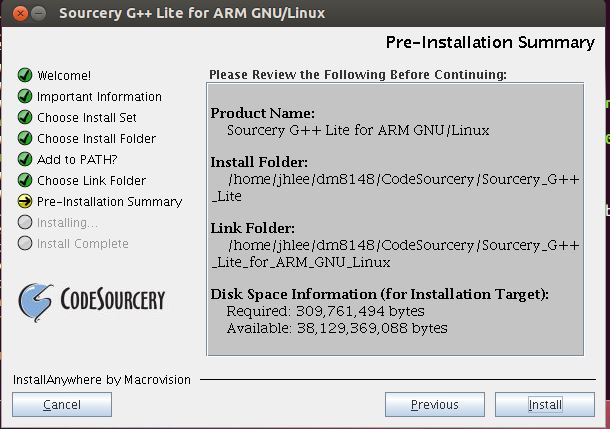
Task: Start installation with the Install button
Action: point(545,405)
